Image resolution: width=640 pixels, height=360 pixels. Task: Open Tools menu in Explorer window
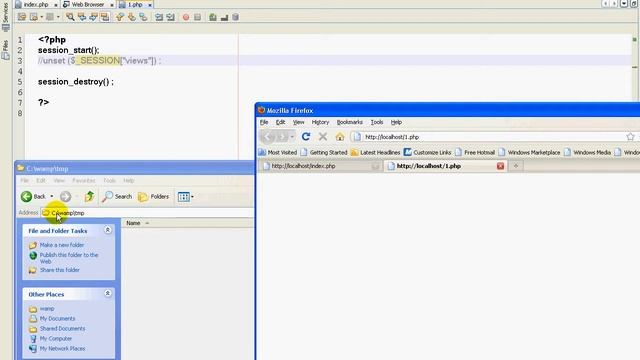pos(109,180)
